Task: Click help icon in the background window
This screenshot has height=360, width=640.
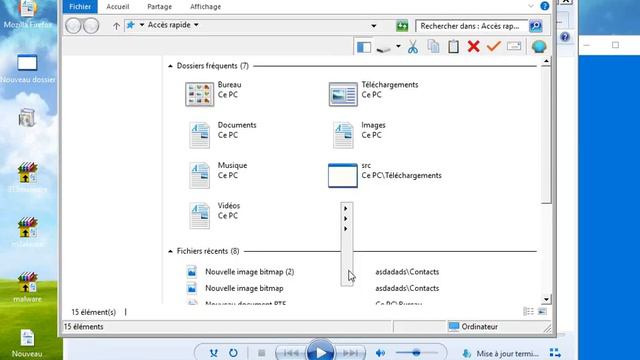Action: 565,37
